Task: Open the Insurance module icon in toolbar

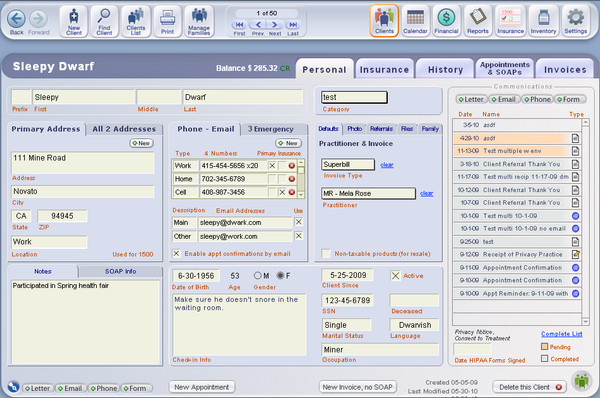Action: click(x=510, y=21)
